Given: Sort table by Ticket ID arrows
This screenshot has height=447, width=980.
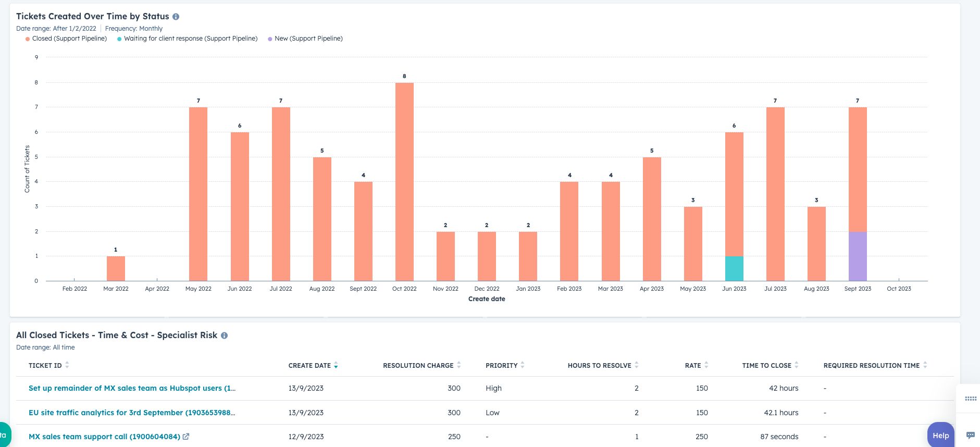Looking at the screenshot, I should coord(67,365).
